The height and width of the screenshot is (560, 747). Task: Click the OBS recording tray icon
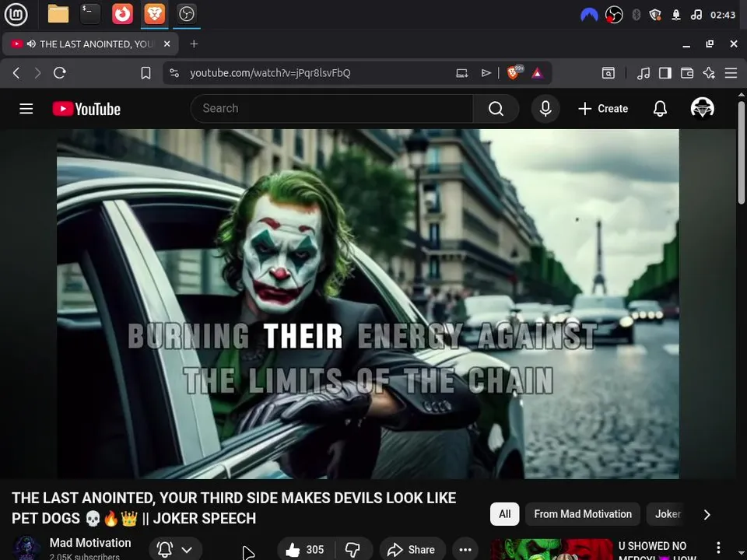pyautogui.click(x=614, y=15)
